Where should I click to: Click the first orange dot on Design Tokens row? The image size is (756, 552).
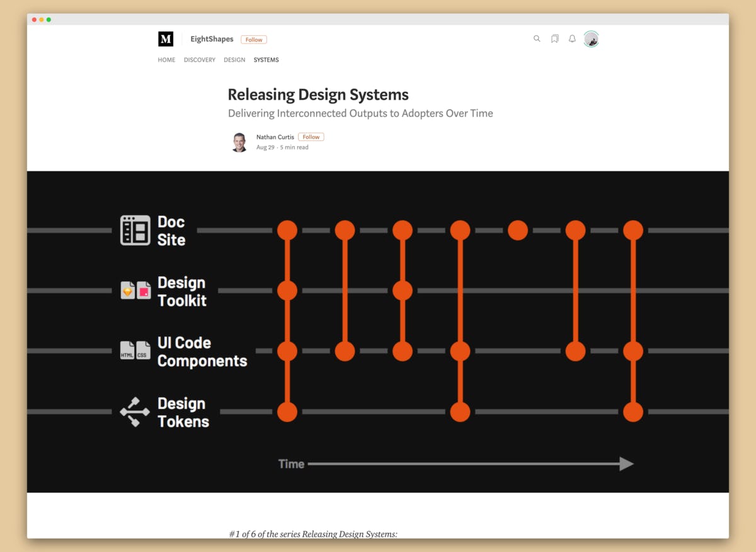pyautogui.click(x=287, y=411)
